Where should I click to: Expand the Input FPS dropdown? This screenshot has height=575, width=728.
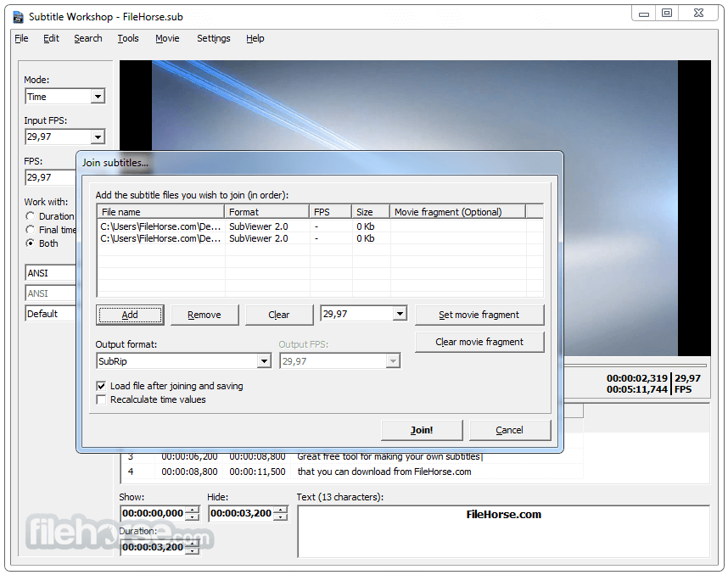tap(98, 137)
